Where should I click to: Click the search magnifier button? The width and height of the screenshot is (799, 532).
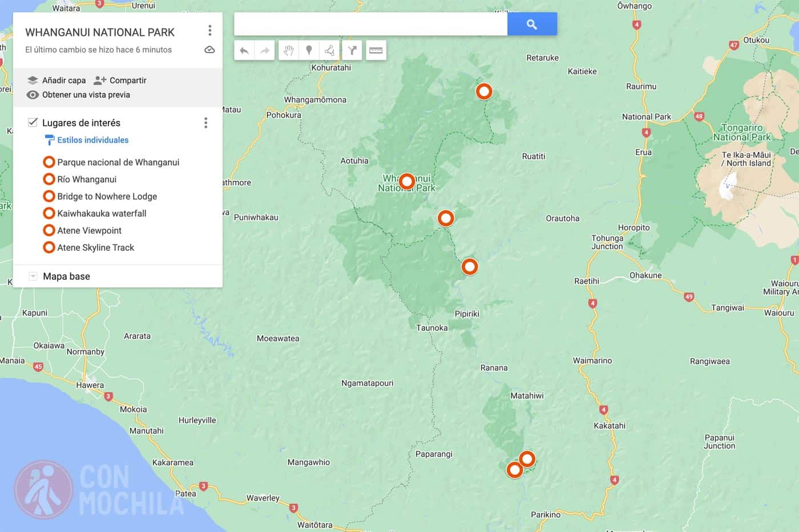532,25
